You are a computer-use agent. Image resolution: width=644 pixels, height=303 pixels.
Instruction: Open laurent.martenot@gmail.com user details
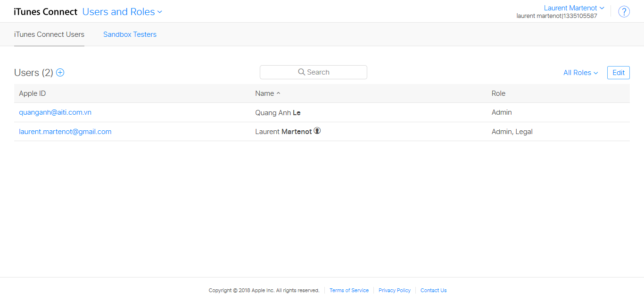(x=65, y=132)
